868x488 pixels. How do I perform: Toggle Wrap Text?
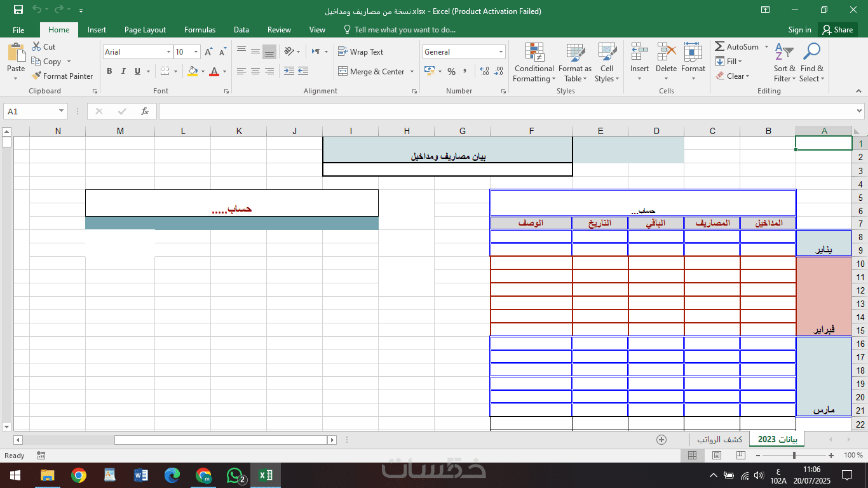point(361,52)
